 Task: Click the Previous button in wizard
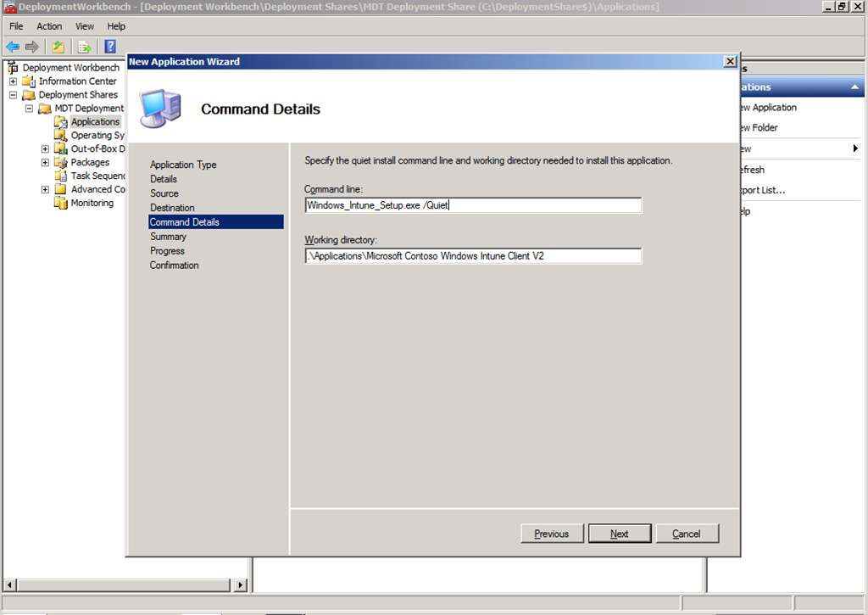point(551,534)
